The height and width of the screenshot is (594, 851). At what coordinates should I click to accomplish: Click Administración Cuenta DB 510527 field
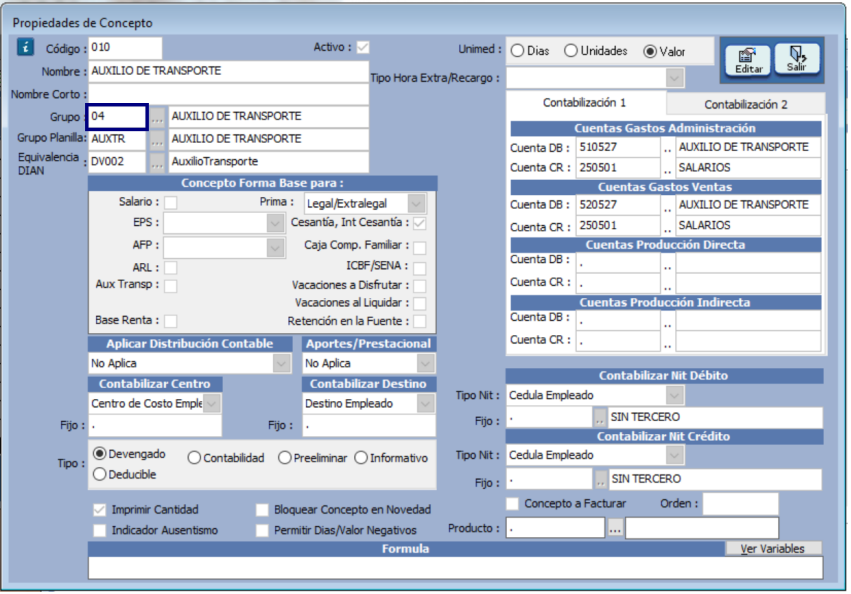click(618, 147)
